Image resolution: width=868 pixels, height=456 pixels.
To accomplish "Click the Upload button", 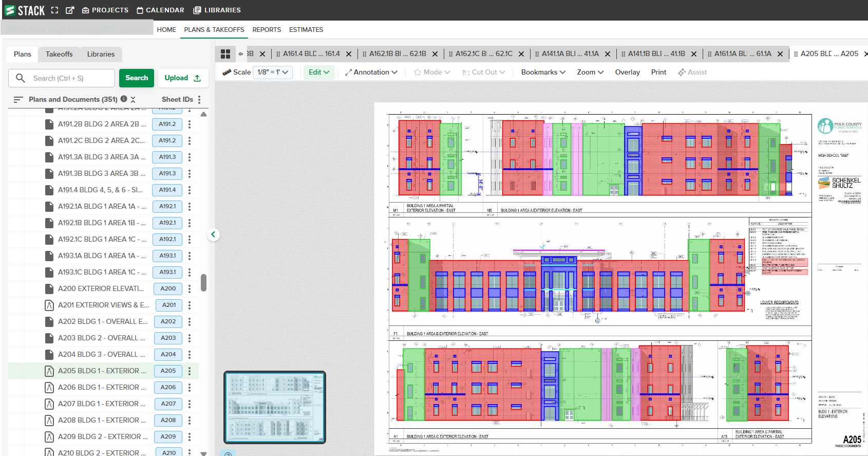I will (183, 78).
